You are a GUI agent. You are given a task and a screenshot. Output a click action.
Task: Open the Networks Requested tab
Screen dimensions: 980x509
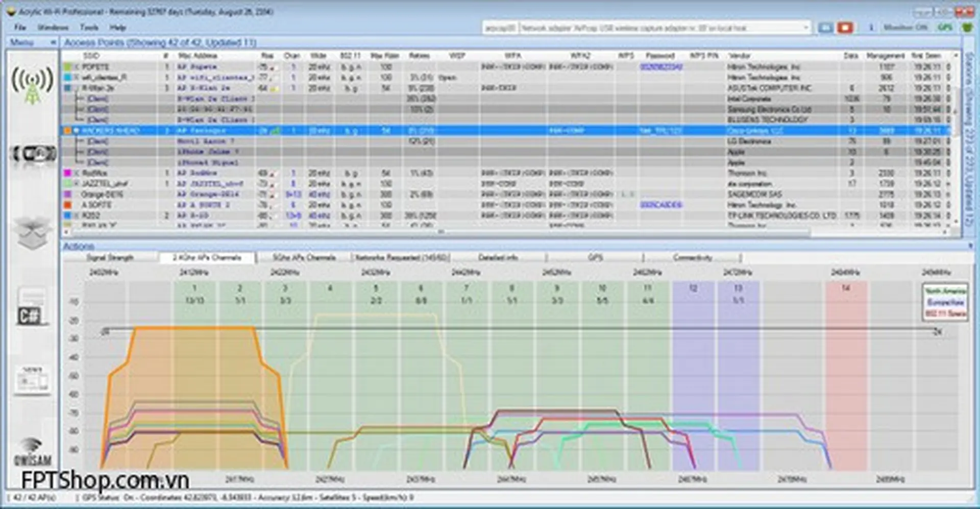point(402,257)
